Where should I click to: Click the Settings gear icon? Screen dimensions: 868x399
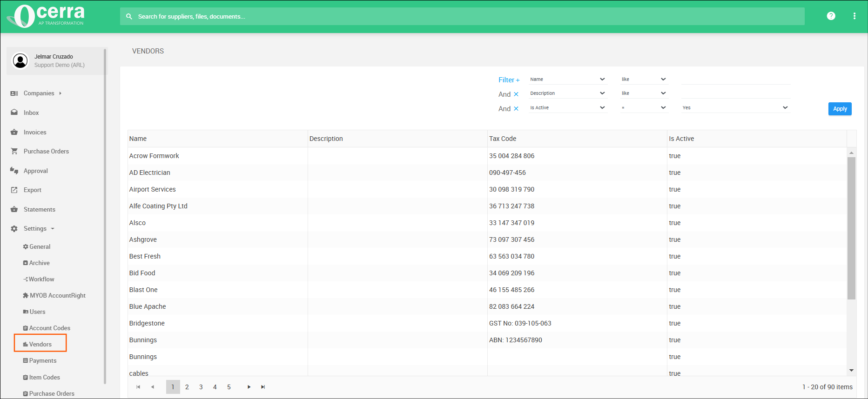pyautogui.click(x=14, y=229)
